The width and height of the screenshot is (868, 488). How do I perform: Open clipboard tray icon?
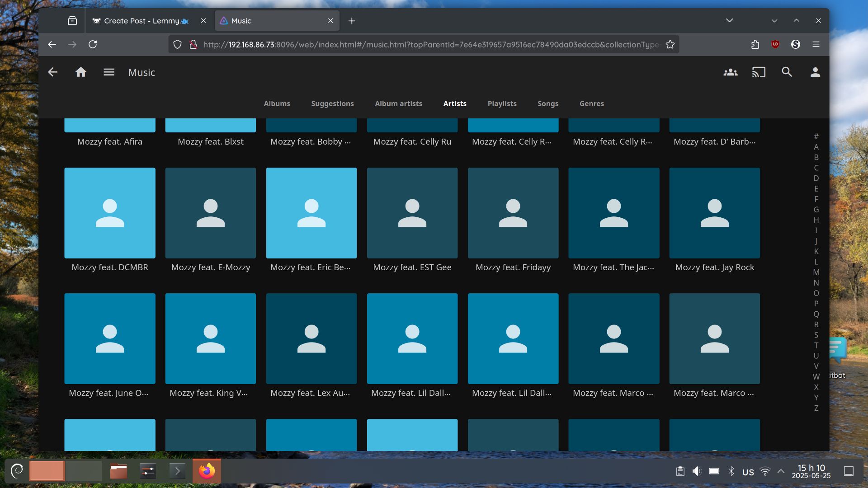680,471
